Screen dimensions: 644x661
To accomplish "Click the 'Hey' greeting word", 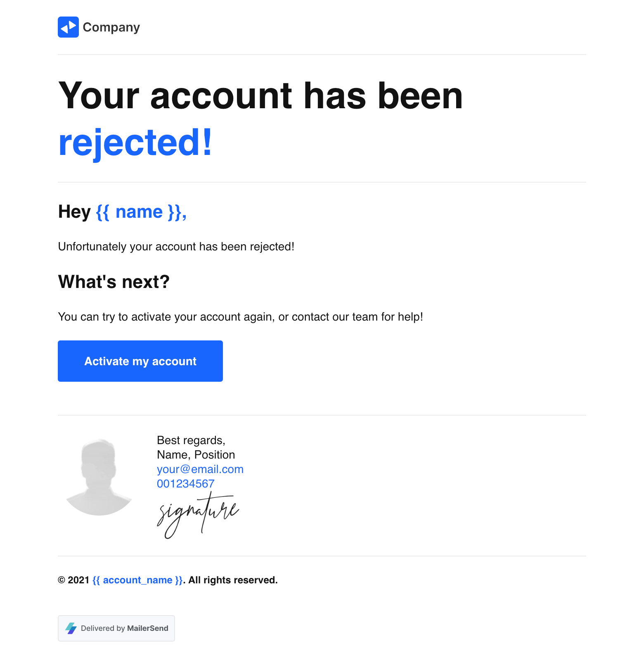I will click(x=74, y=212).
